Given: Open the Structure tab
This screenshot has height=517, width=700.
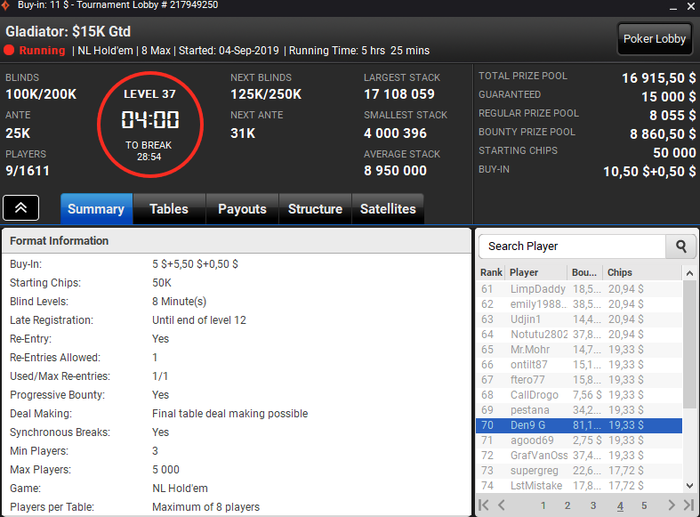Looking at the screenshot, I should point(315,209).
